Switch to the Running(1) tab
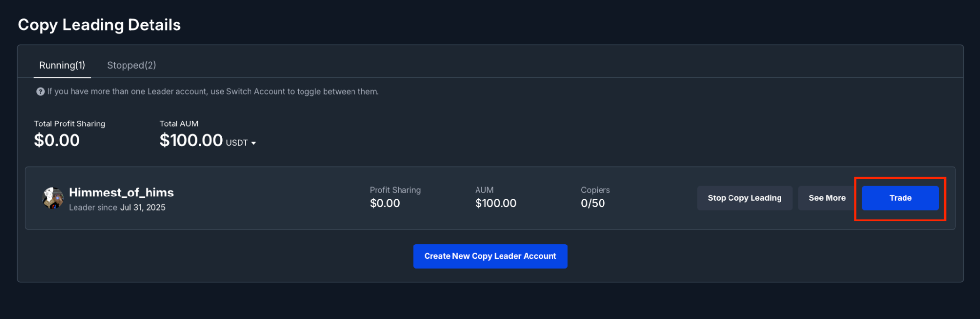The image size is (980, 319). 62,65
